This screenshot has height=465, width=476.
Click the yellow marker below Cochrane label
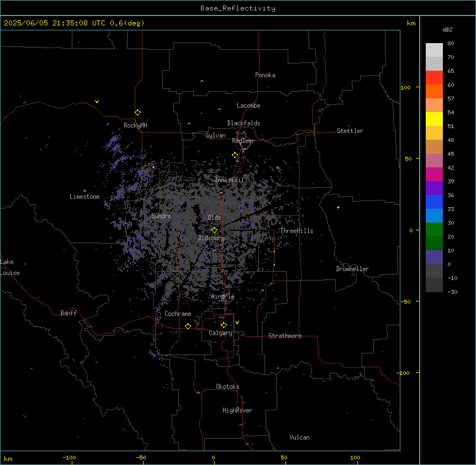point(188,326)
